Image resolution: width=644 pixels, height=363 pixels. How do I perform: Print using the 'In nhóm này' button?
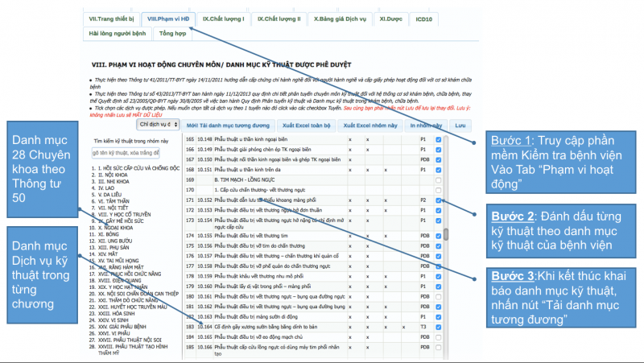point(423,126)
